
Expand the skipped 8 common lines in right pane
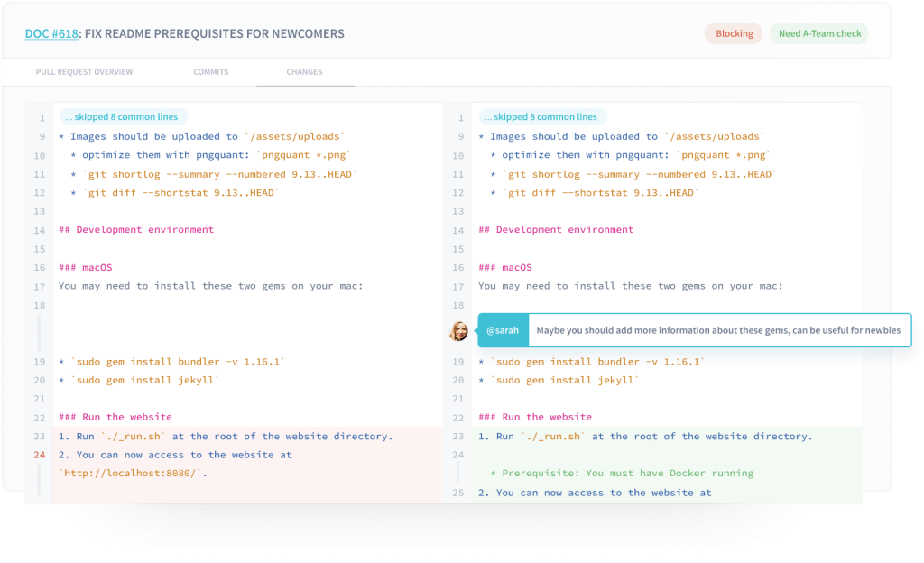point(542,116)
